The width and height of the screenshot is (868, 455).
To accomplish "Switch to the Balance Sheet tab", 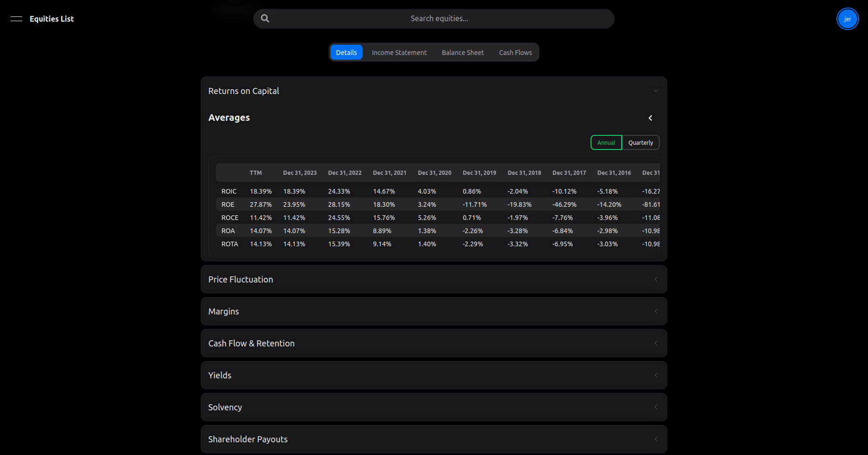I will tap(463, 53).
